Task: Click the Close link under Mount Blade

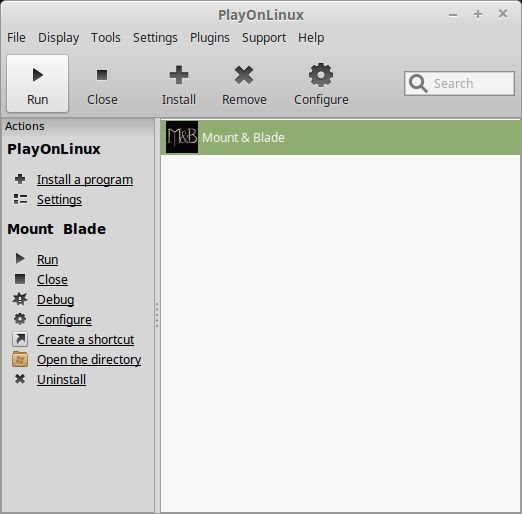Action: [52, 279]
